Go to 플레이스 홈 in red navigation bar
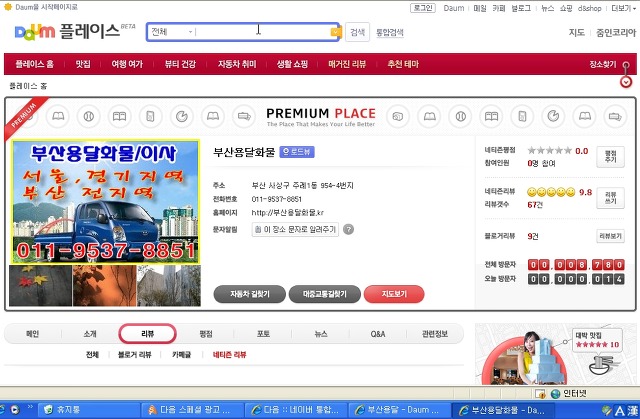Screen dimensions: 640x419 [x=34, y=64]
